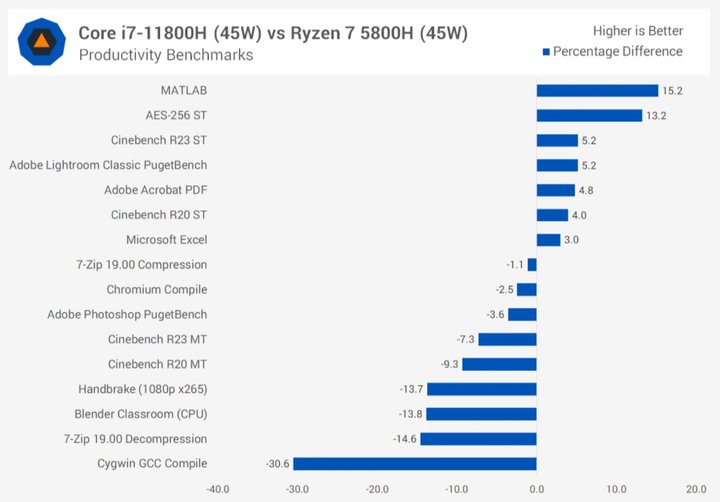The height and width of the screenshot is (502, 720).
Task: Select the 7-Zip 19.00 Decompression label
Action: [135, 439]
